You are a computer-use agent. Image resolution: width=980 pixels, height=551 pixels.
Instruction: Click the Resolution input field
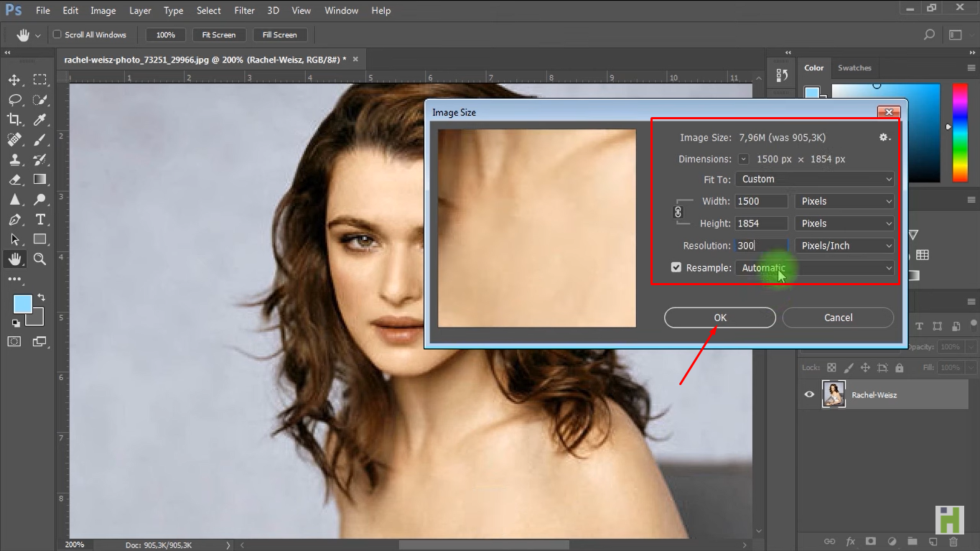[x=760, y=245]
